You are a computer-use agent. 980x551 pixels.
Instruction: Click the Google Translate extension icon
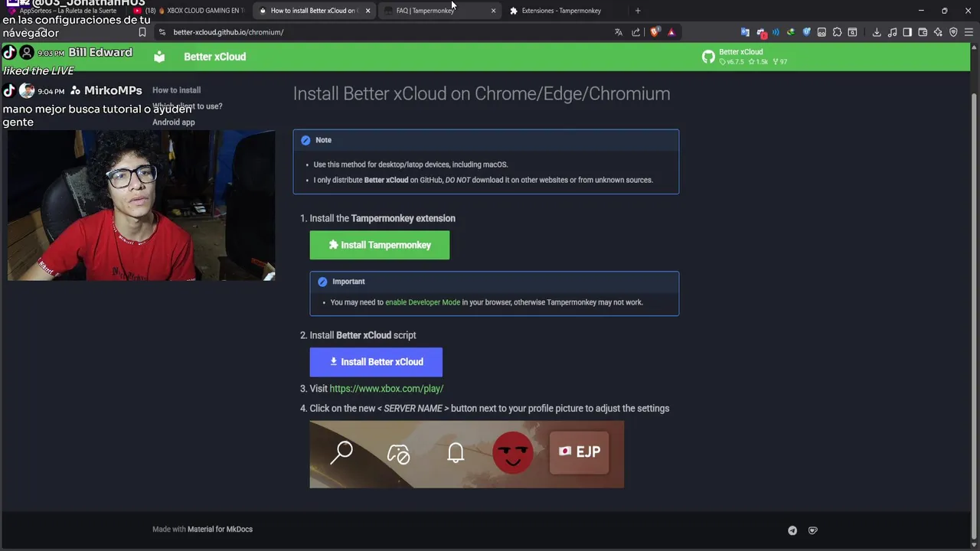pyautogui.click(x=745, y=32)
